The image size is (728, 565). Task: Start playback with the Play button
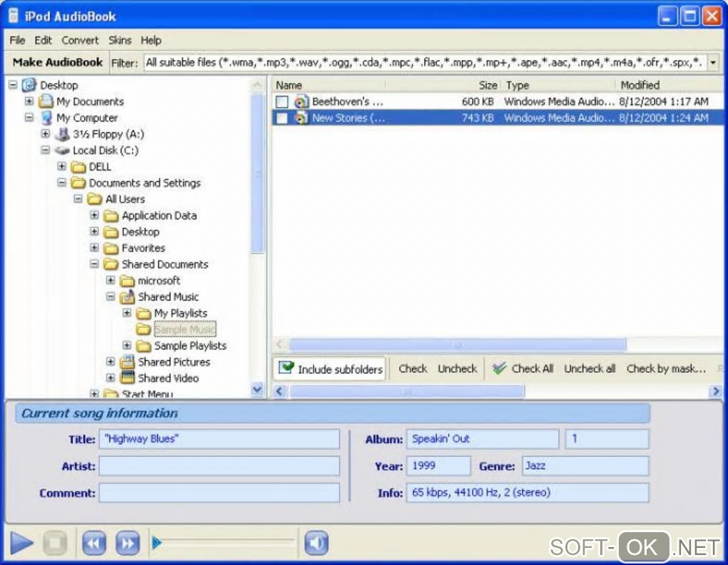pyautogui.click(x=21, y=543)
